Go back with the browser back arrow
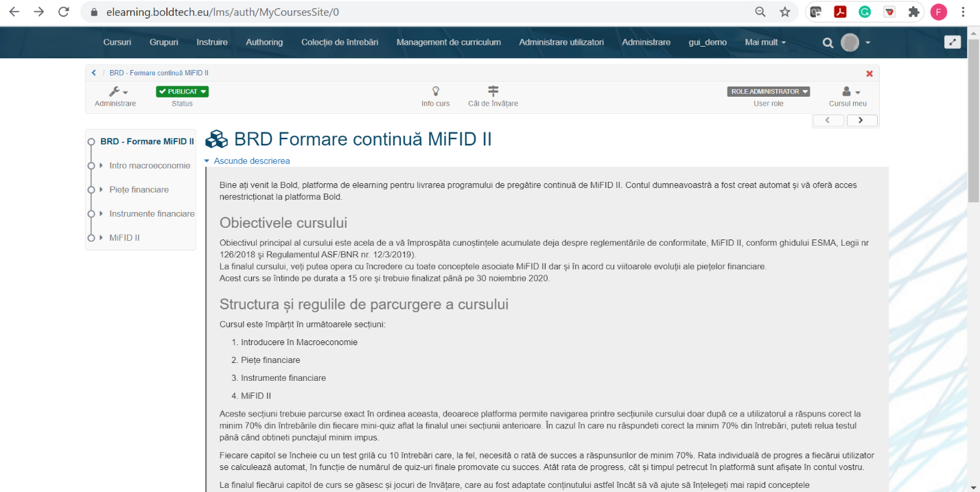This screenshot has height=492, width=980. (x=14, y=12)
